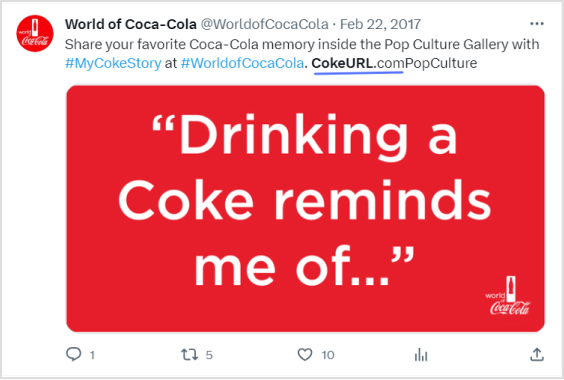The width and height of the screenshot is (564, 380).
Task: Click the share upload arrow icon
Action: click(537, 354)
